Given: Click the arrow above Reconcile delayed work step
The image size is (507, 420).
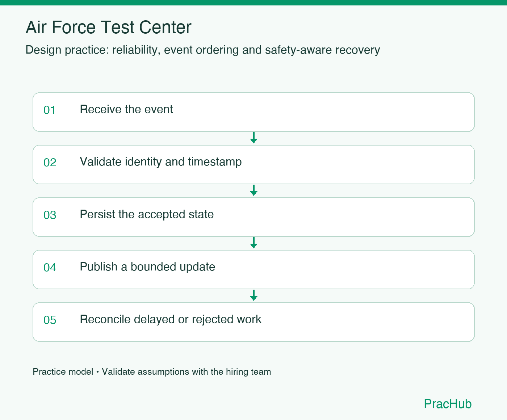Looking at the screenshot, I should click(x=253, y=295).
